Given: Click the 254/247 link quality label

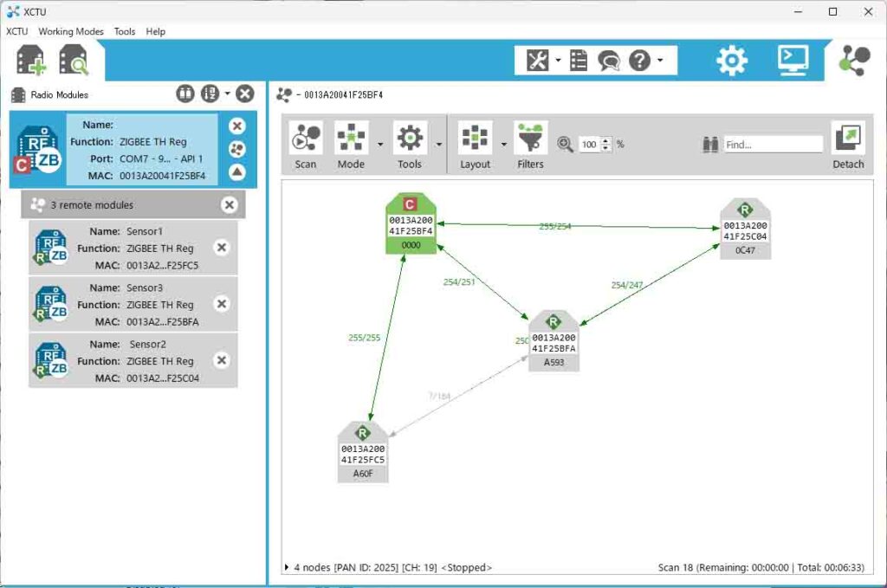Looking at the screenshot, I should point(627,285).
